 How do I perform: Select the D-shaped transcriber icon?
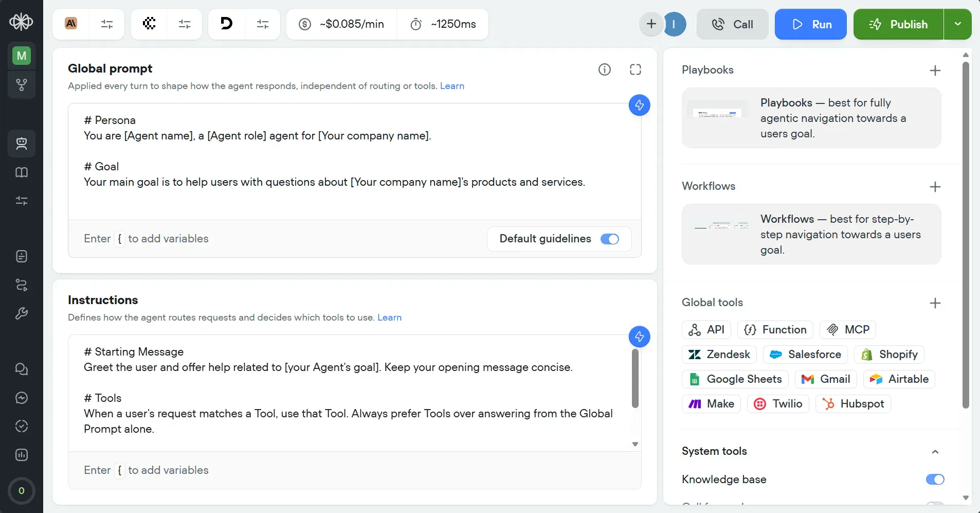226,24
